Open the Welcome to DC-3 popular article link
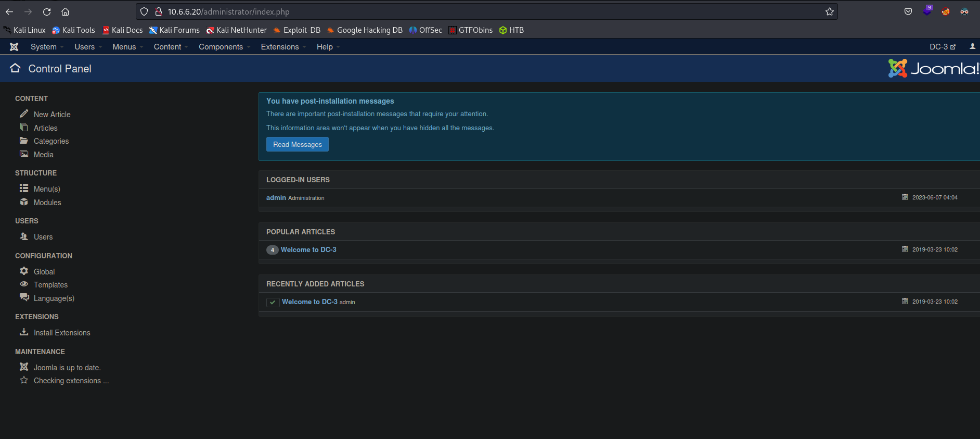 tap(308, 249)
